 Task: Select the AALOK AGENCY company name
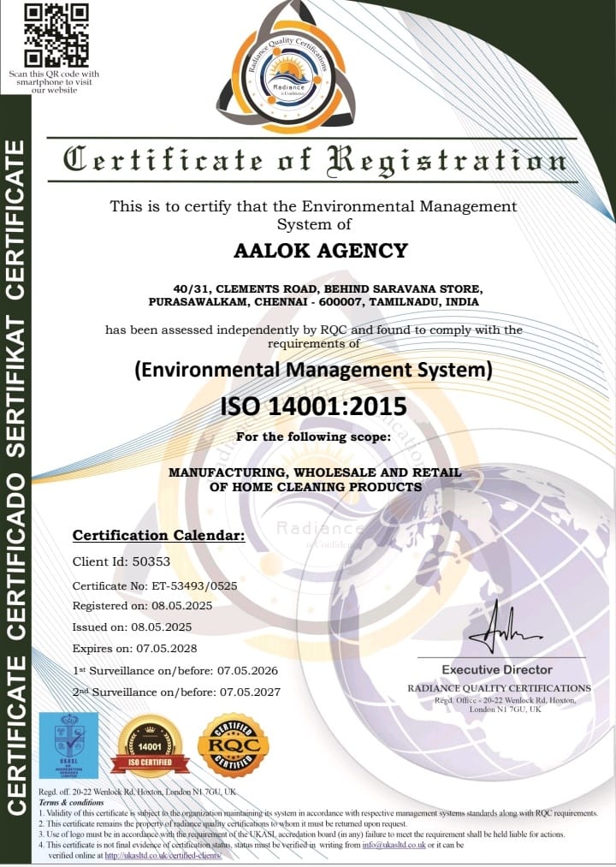coord(321,251)
